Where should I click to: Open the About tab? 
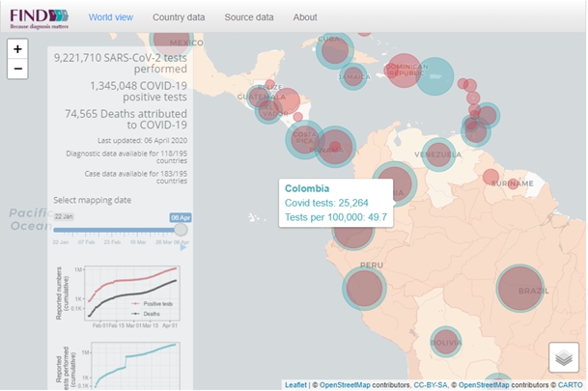point(305,17)
